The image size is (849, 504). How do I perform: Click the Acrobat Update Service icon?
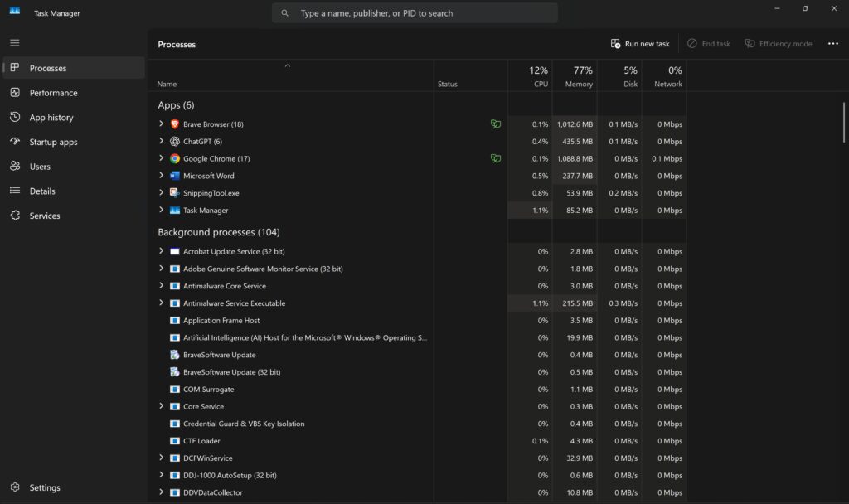pos(174,251)
